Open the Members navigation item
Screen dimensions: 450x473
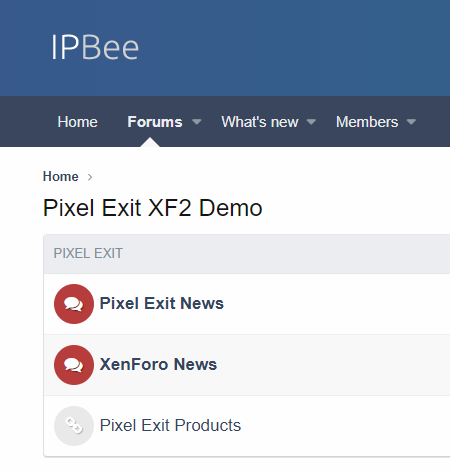click(x=367, y=122)
